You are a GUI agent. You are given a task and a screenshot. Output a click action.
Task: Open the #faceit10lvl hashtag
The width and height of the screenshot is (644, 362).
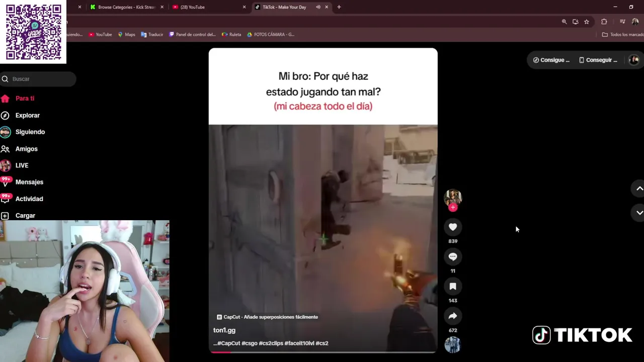299,343
